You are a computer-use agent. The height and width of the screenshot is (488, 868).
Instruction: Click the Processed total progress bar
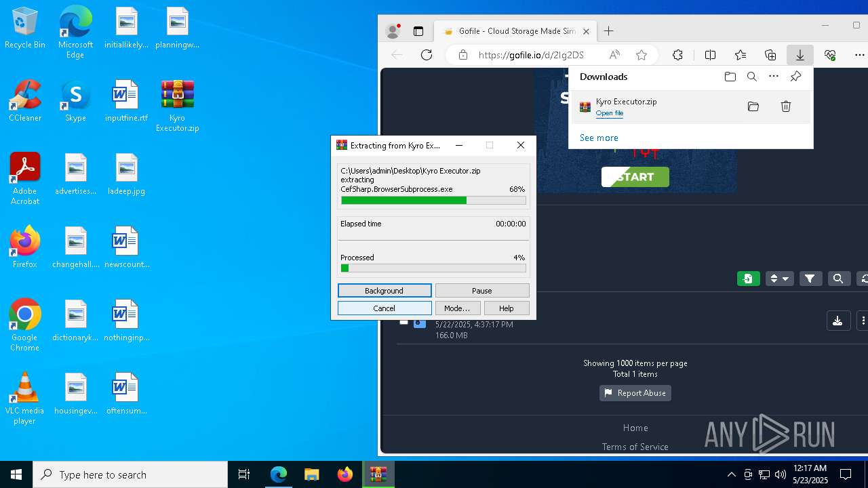click(433, 268)
